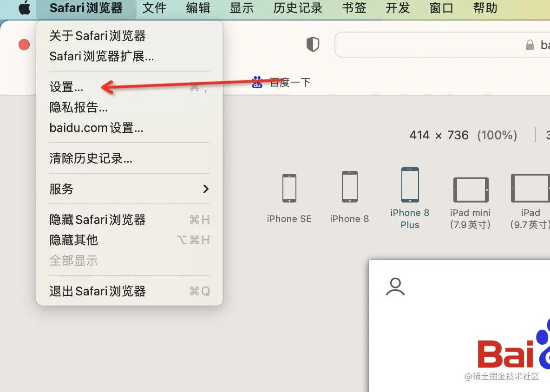Open the Apple menu

click(25, 8)
